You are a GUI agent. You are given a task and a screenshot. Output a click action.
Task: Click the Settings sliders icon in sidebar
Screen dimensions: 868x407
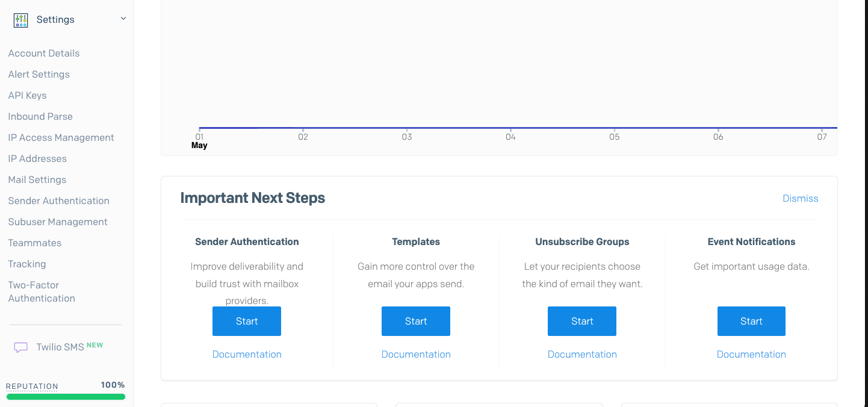tap(20, 20)
